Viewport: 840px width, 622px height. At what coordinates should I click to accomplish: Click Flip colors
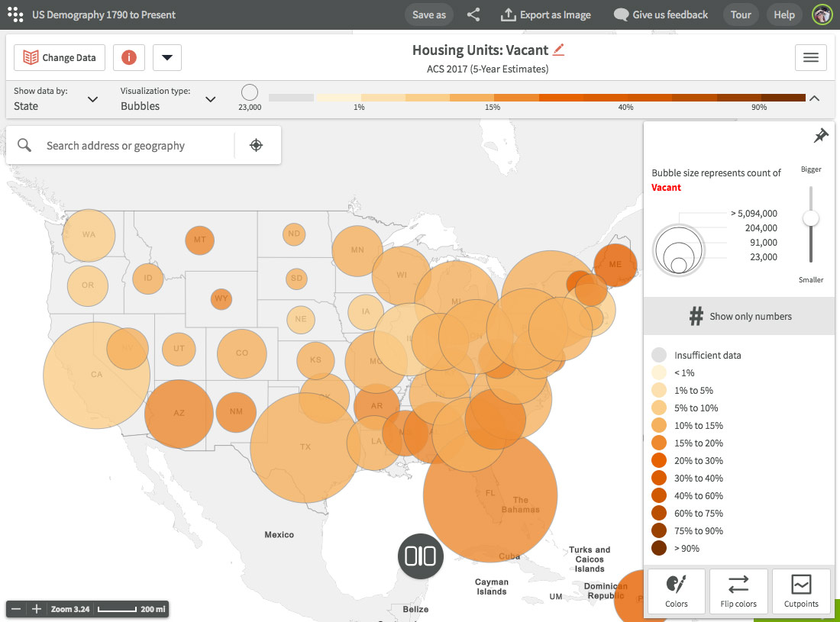738,591
